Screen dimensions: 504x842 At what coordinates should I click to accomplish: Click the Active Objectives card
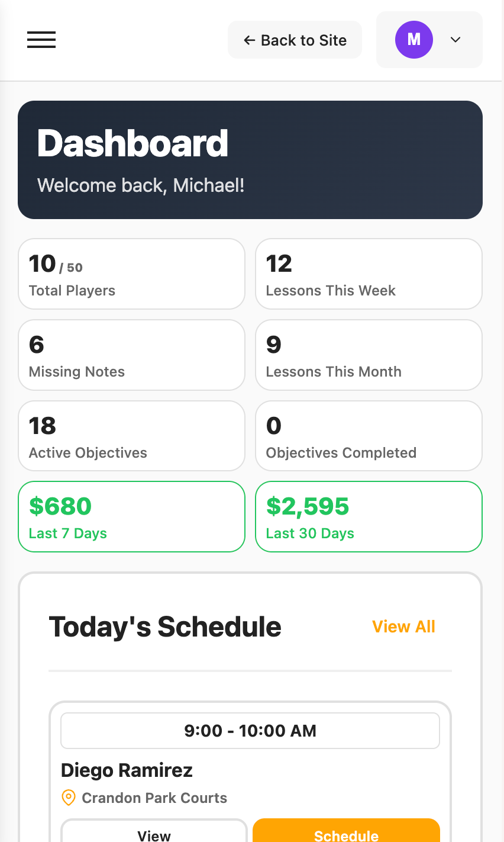tap(131, 435)
